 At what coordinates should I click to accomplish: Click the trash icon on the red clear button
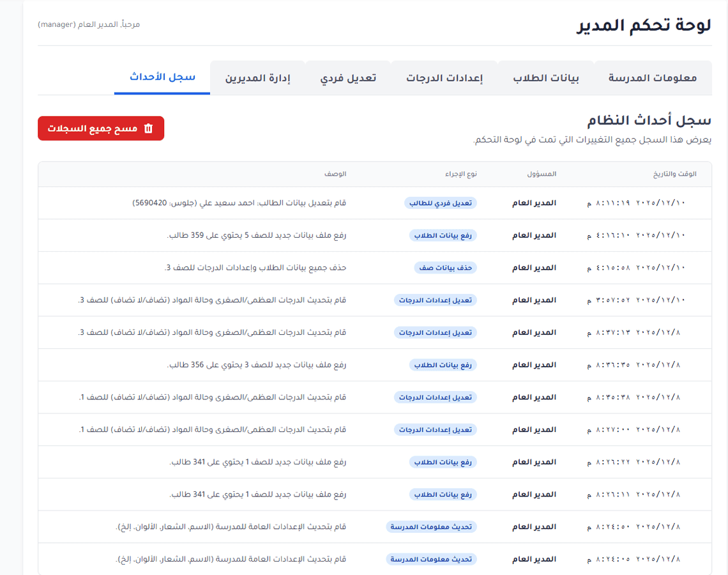[149, 128]
